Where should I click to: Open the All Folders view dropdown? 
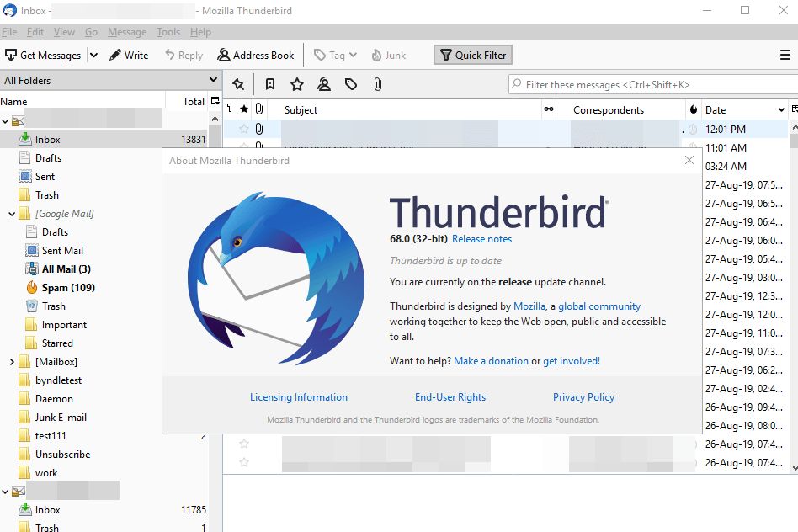(x=213, y=80)
